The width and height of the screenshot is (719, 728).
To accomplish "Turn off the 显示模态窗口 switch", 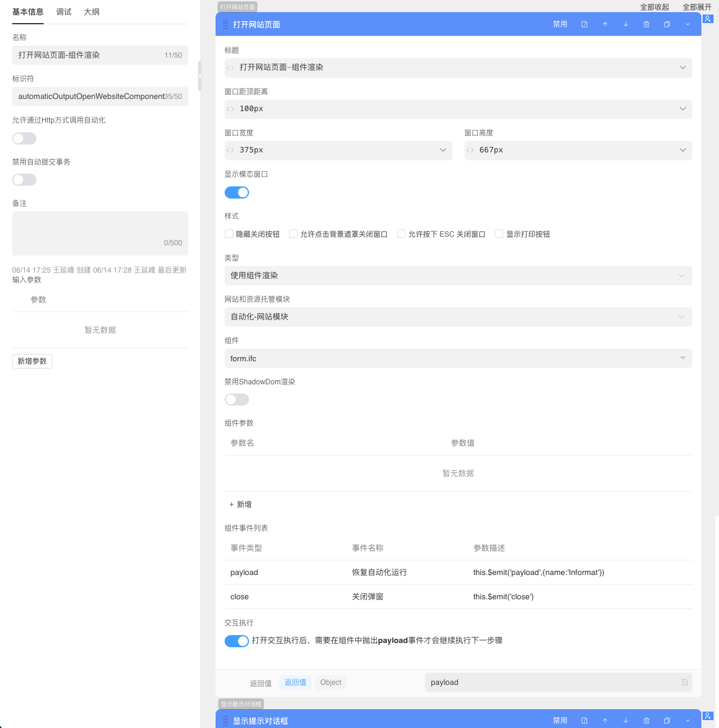I will (237, 192).
